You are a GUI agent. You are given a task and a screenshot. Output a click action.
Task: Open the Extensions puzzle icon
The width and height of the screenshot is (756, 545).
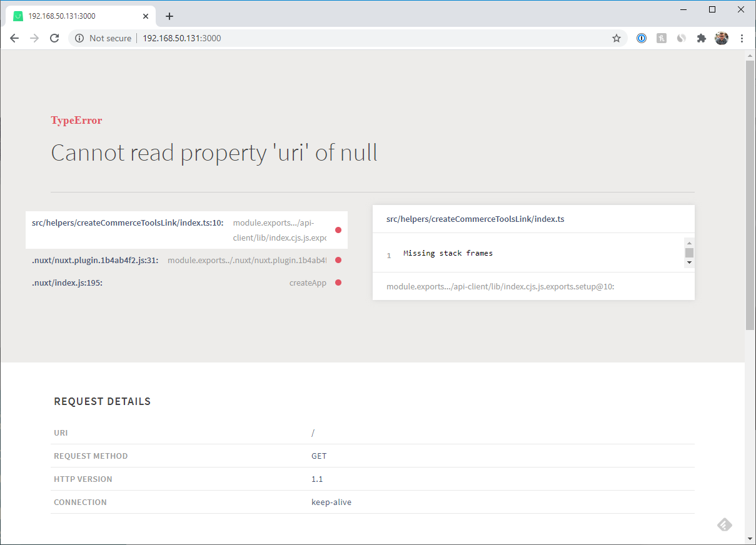[x=702, y=38]
